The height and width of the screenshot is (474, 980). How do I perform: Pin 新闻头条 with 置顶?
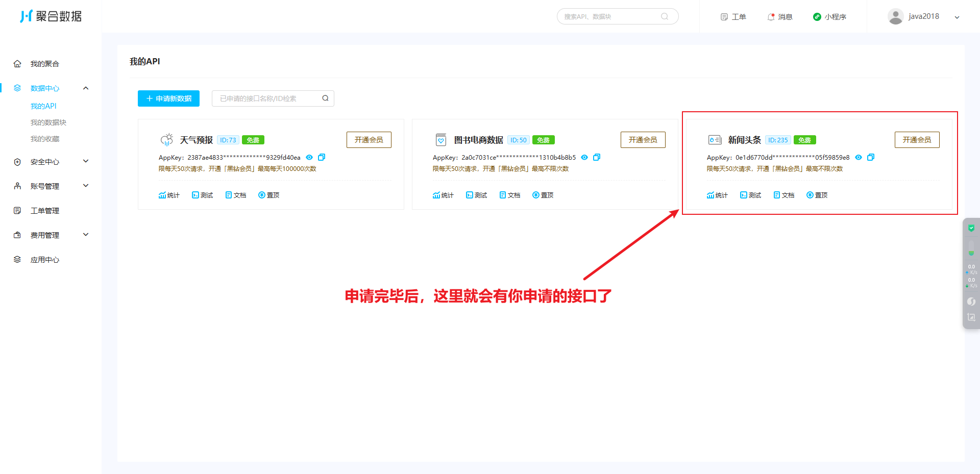[x=817, y=195]
